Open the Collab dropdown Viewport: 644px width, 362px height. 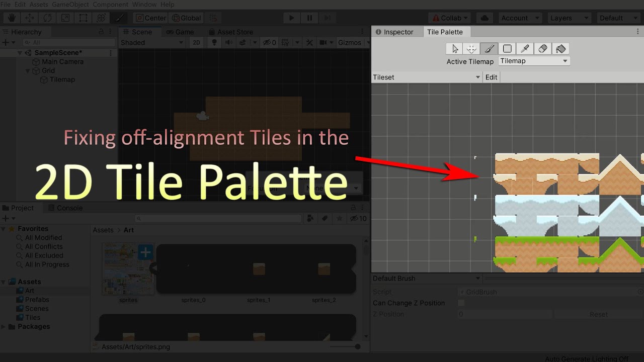tap(449, 18)
